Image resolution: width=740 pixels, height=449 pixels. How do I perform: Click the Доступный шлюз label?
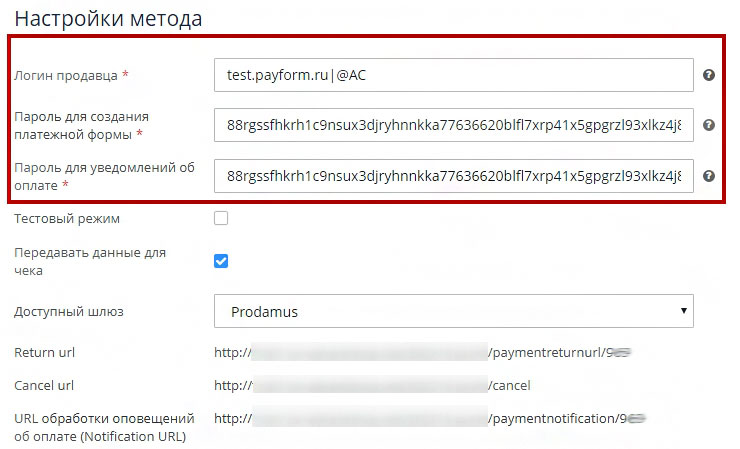coord(69,311)
